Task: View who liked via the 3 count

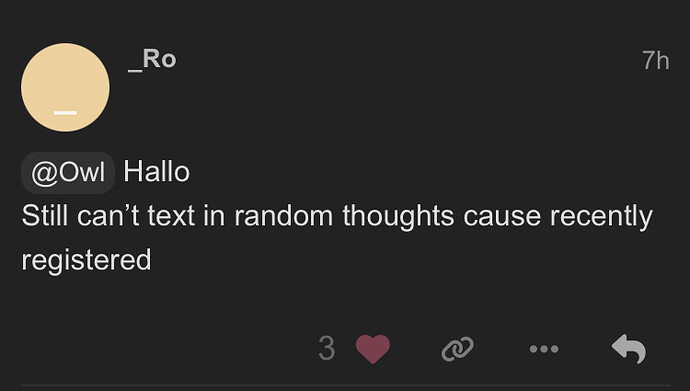Action: click(x=327, y=349)
